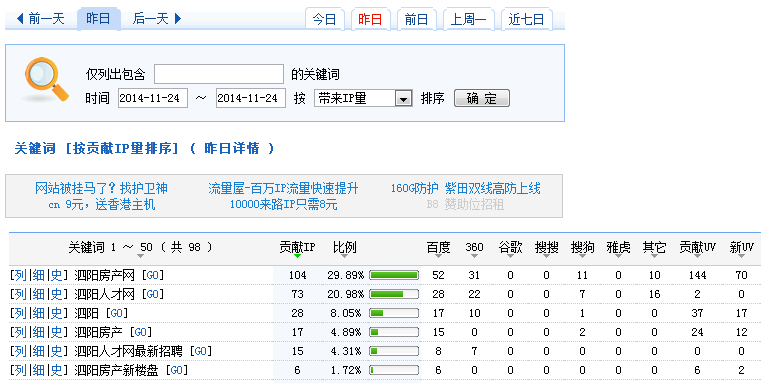Click the 百度 column header text
The image size is (765, 383).
pyautogui.click(x=438, y=247)
